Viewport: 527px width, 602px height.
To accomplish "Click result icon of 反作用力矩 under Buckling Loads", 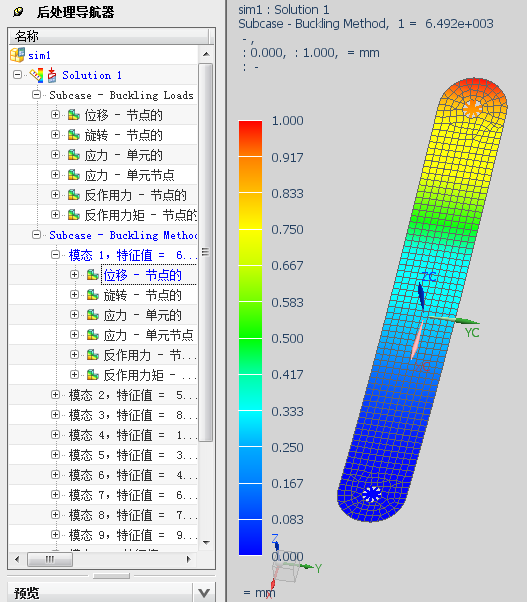I will point(74,215).
